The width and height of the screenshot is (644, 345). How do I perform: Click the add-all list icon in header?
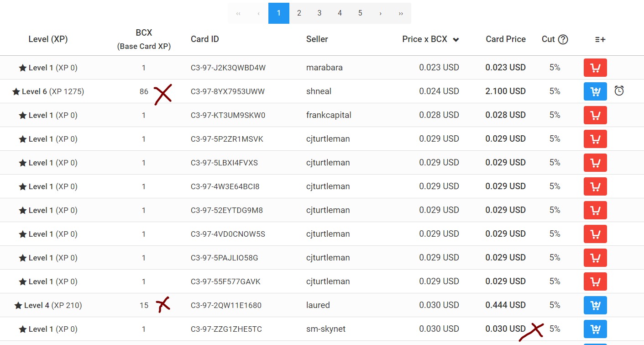(x=600, y=39)
